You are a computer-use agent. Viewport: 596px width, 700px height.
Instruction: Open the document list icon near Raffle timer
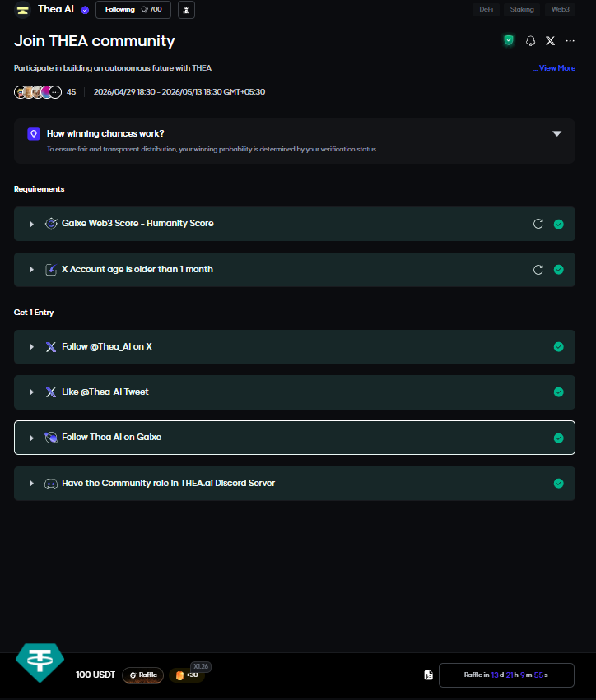click(428, 675)
